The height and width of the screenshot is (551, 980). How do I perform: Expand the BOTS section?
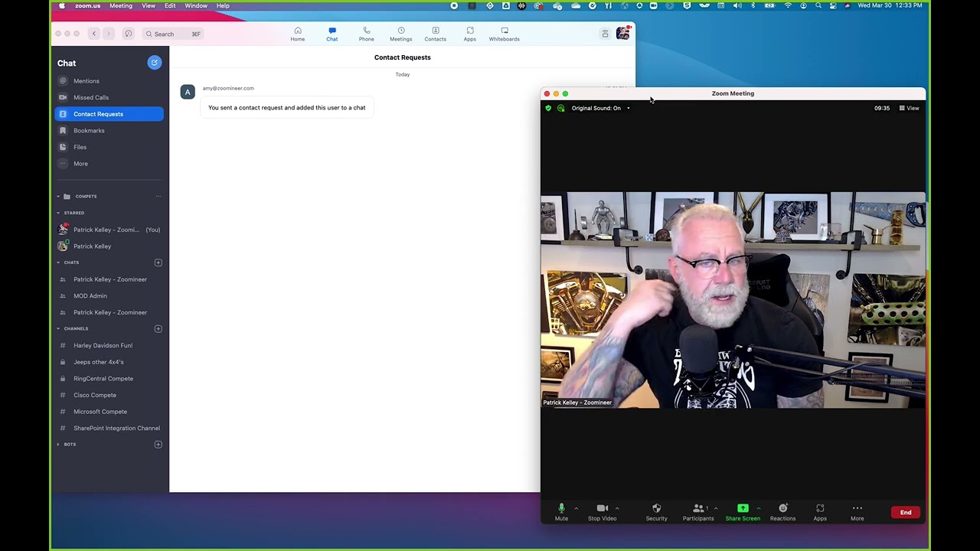coord(58,445)
